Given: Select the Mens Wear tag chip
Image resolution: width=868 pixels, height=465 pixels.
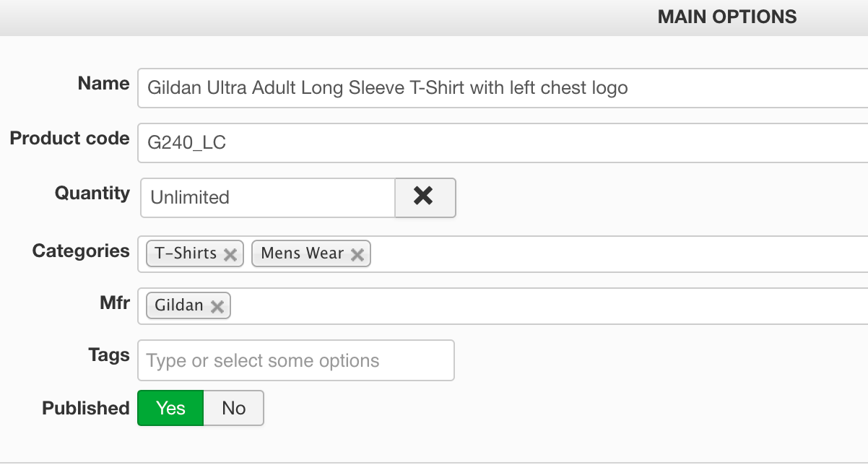Looking at the screenshot, I should [x=302, y=253].
